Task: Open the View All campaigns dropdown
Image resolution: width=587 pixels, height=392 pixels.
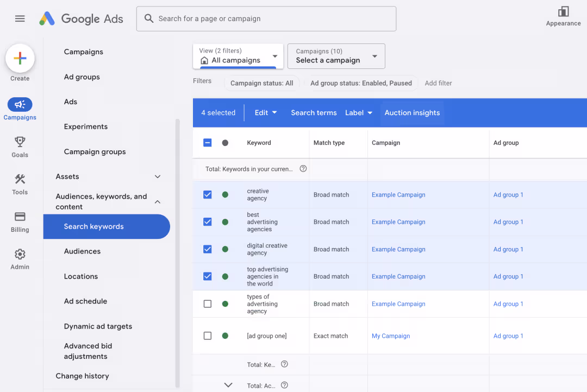Action: (x=238, y=56)
